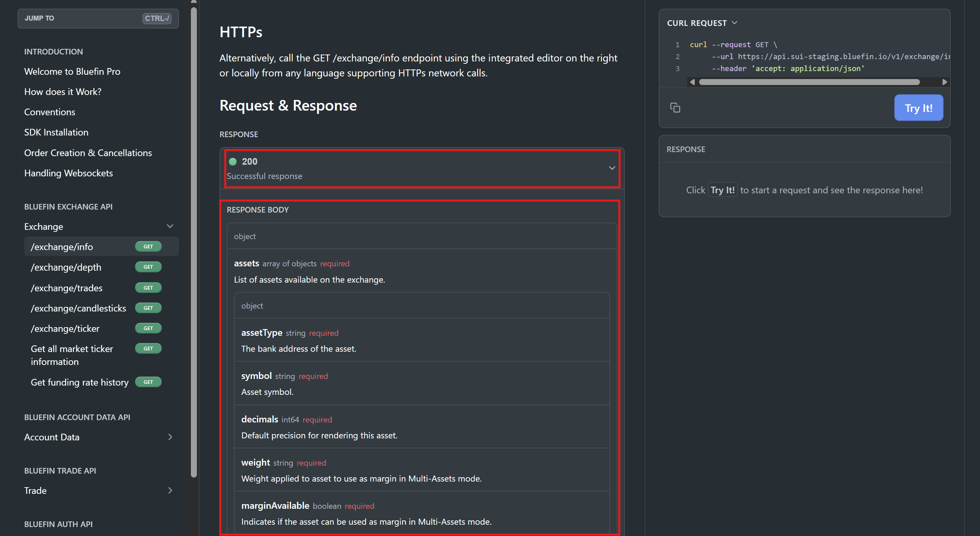Open the CURL REQUEST language dropdown
Image resolution: width=980 pixels, height=536 pixels.
[x=702, y=23]
